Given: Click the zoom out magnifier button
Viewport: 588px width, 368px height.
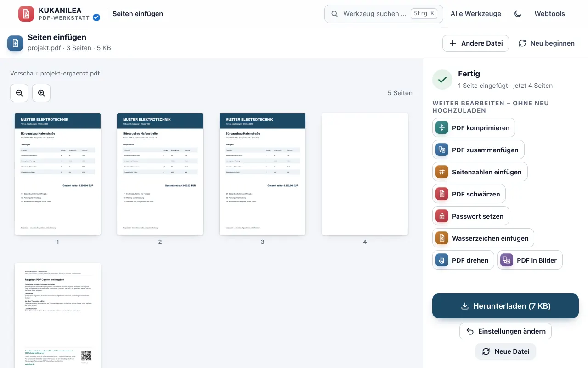Looking at the screenshot, I should [19, 93].
